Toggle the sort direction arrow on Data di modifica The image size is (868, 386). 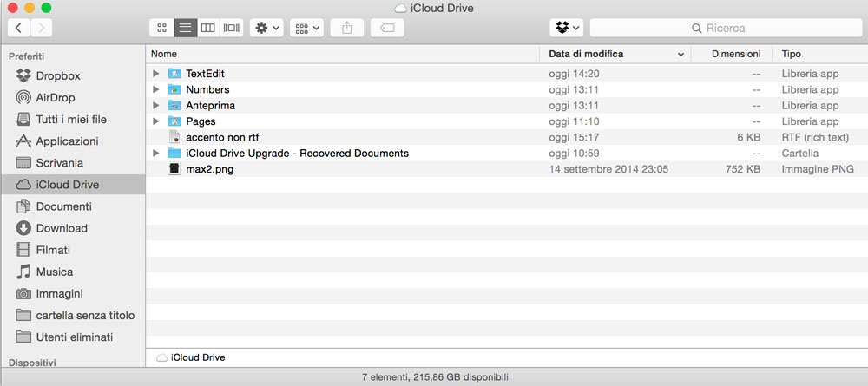pos(681,55)
